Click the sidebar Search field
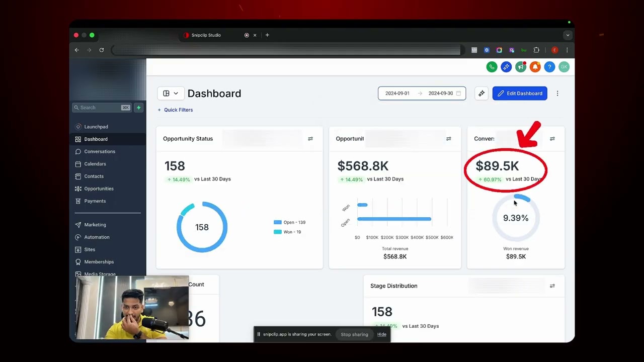Image resolution: width=644 pixels, height=362 pixels. (x=102, y=108)
